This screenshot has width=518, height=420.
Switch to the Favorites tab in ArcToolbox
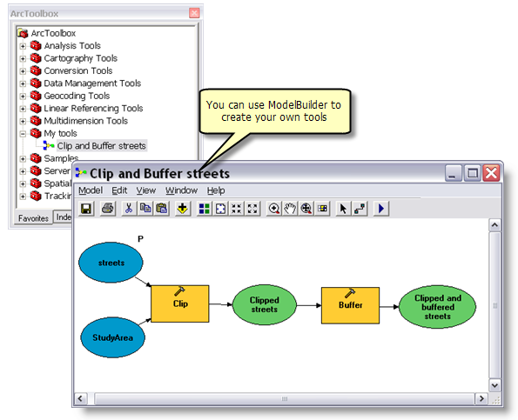click(33, 218)
